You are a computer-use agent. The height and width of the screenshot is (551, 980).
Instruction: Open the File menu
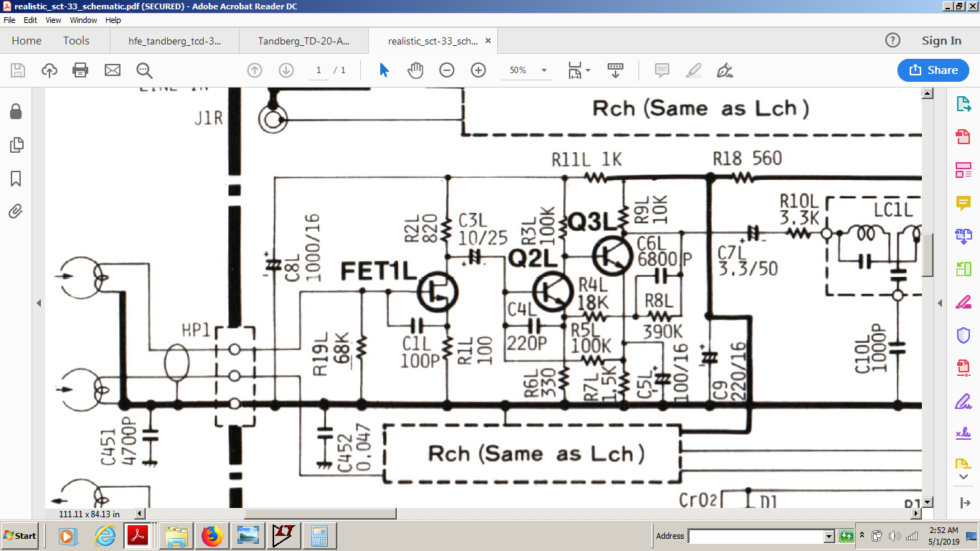(9, 20)
